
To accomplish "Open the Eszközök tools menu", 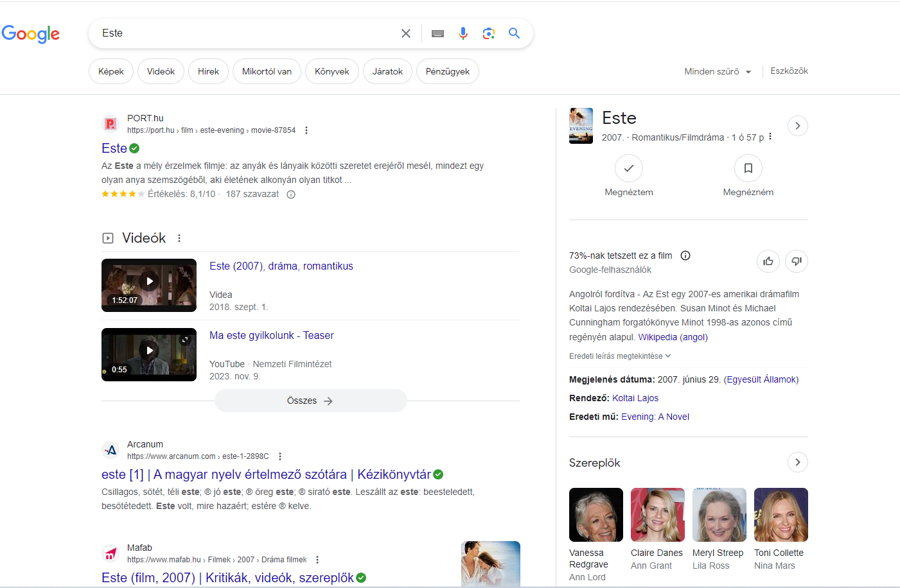I will coord(790,71).
